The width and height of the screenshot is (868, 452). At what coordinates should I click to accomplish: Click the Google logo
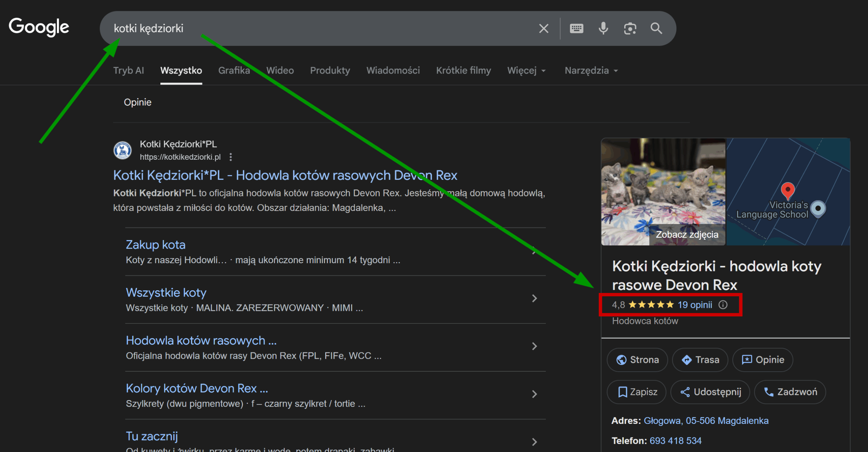(39, 27)
